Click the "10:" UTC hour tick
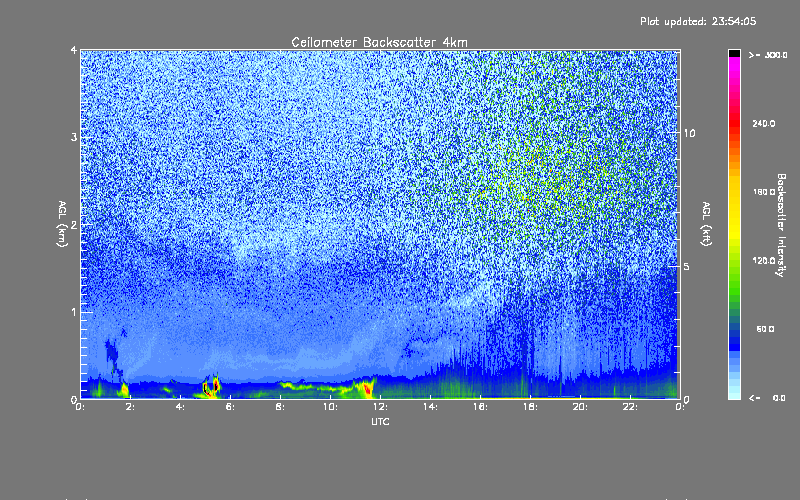The image size is (800, 500). (330, 407)
